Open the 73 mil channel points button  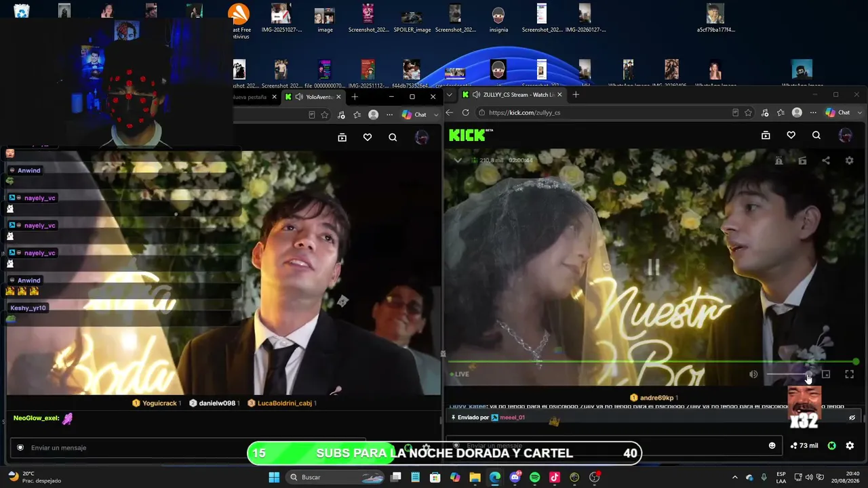pos(804,445)
